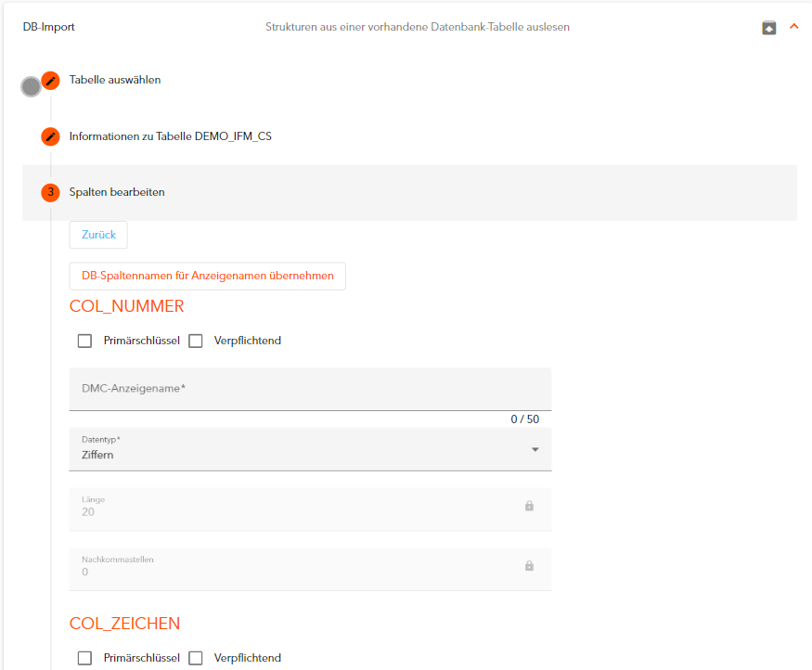Image resolution: width=812 pixels, height=670 pixels.
Task: Click the lock icon in Länge field
Action: point(529,506)
